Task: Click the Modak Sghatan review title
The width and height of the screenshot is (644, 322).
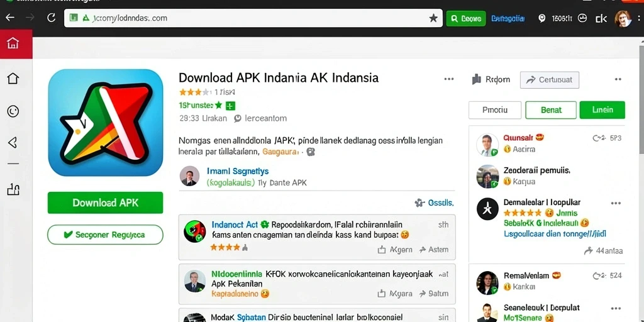Action: [x=238, y=317]
